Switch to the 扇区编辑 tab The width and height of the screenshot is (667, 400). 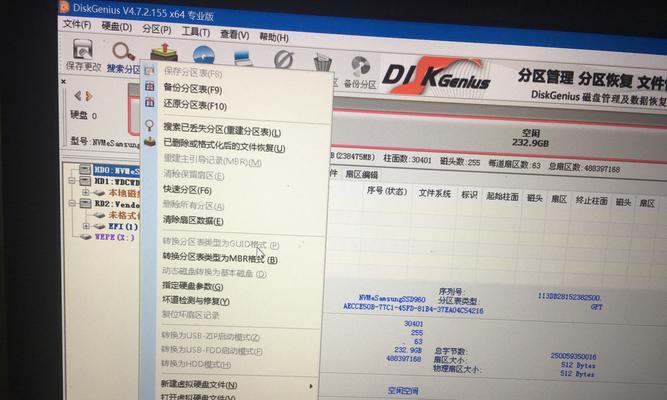point(362,174)
